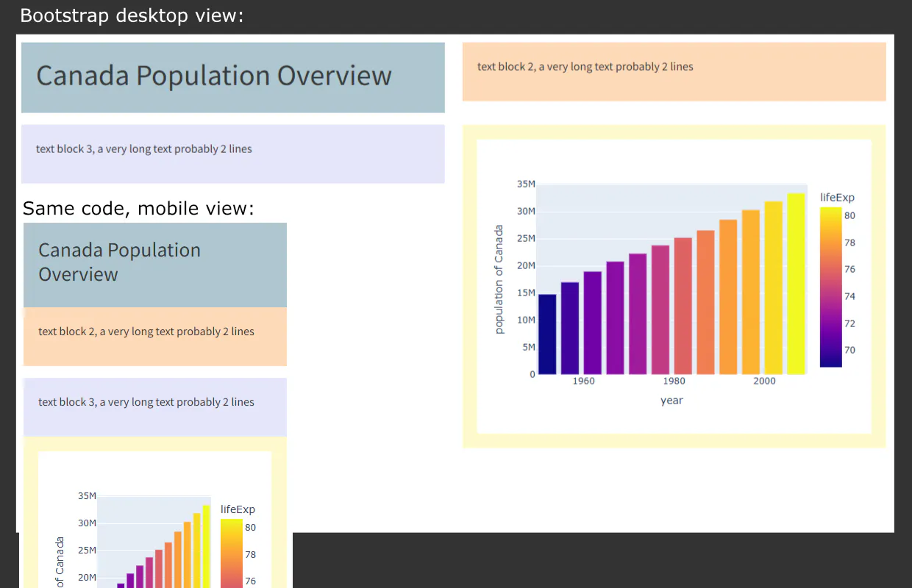Click the 'Canada Population Overview' desktop header
Image resolution: width=912 pixels, height=588 pixels.
coord(213,76)
